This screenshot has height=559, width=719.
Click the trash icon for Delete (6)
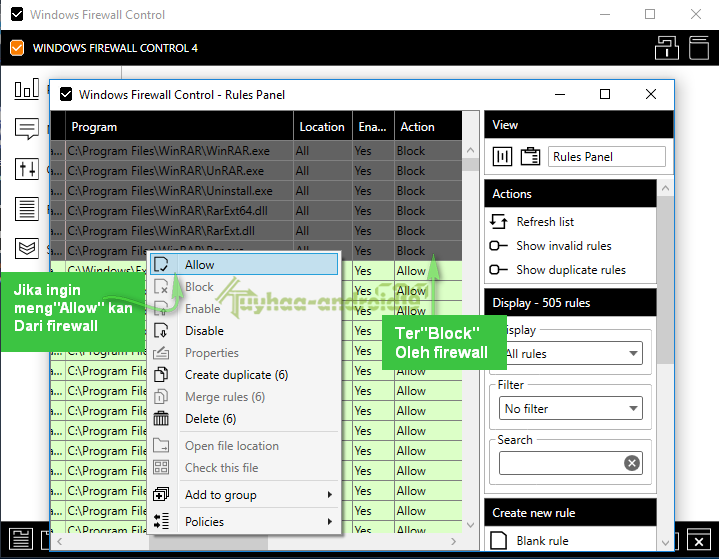(161, 419)
